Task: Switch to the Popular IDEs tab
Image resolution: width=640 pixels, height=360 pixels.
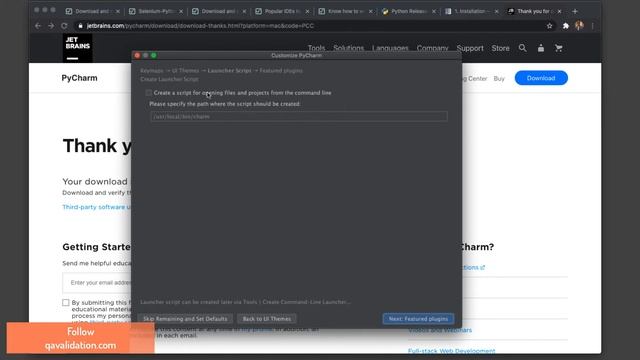Action: pyautogui.click(x=282, y=11)
